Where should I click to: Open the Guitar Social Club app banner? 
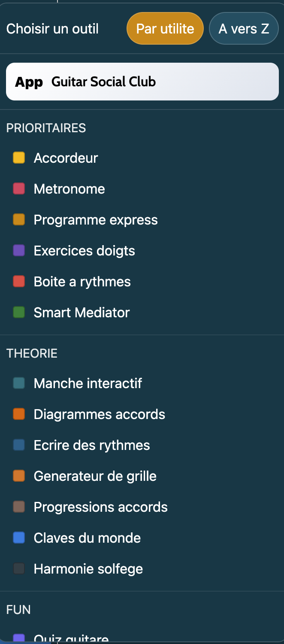[x=142, y=82]
